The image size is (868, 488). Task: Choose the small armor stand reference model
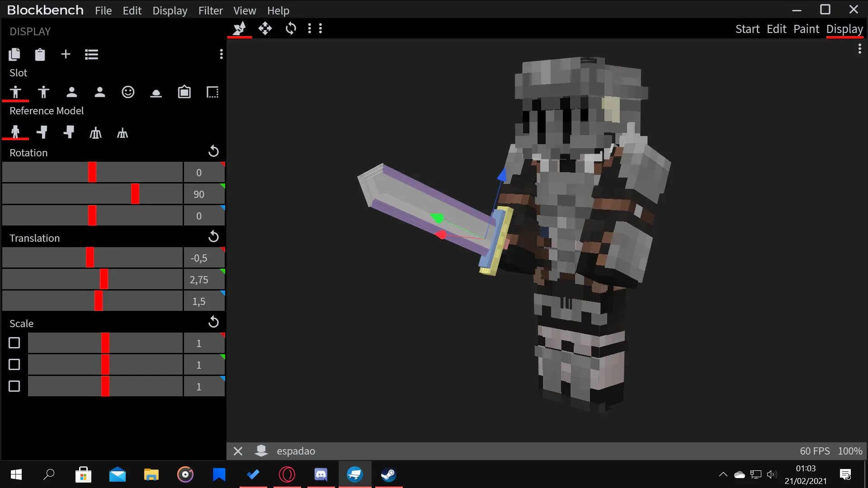(x=123, y=133)
